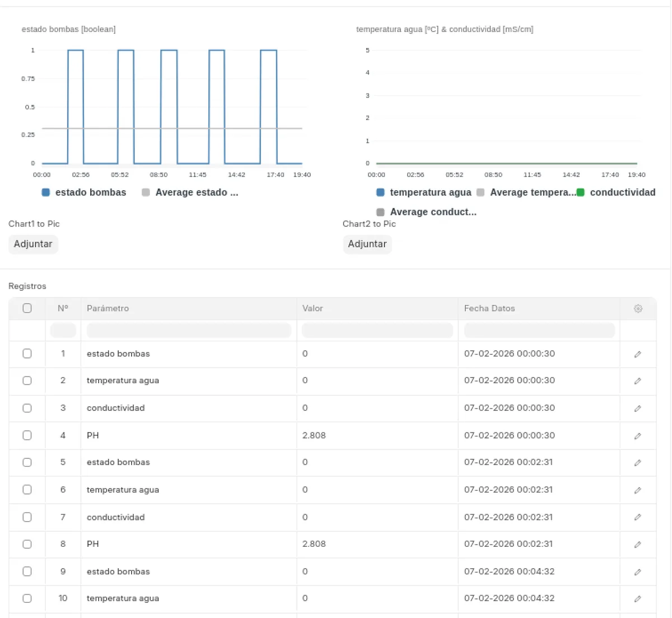The image size is (672, 618).
Task: Edit the conductividad entry in row 3
Action: (638, 408)
